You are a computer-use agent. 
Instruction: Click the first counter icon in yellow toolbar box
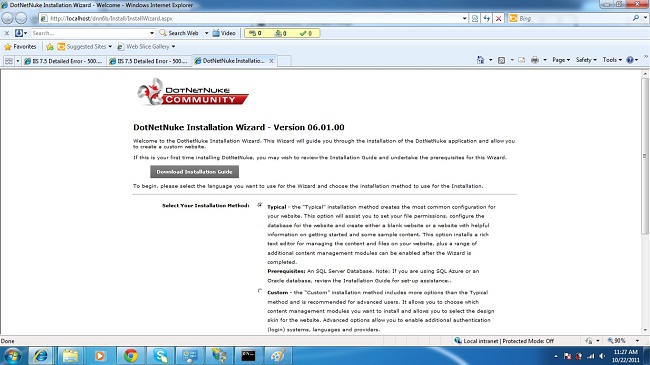255,33
